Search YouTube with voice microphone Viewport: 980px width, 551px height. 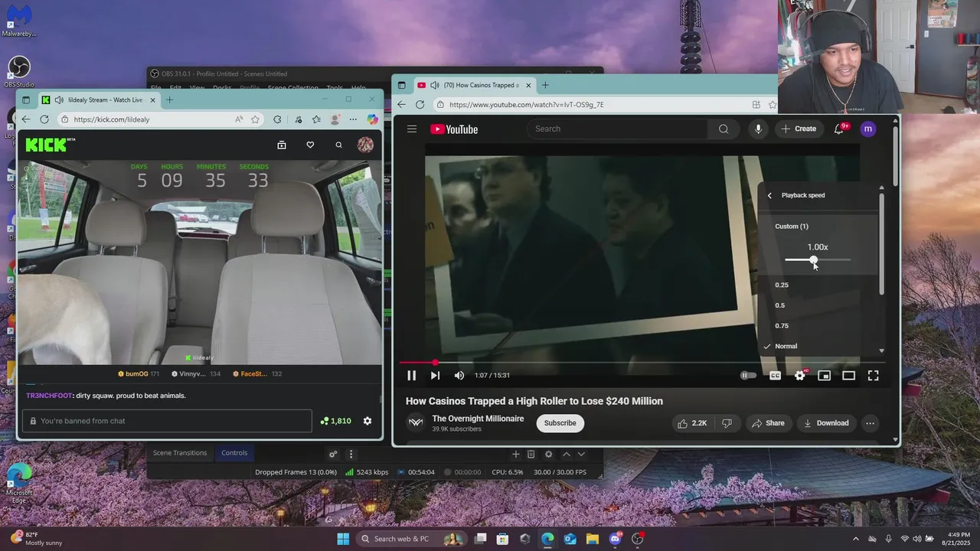point(758,129)
